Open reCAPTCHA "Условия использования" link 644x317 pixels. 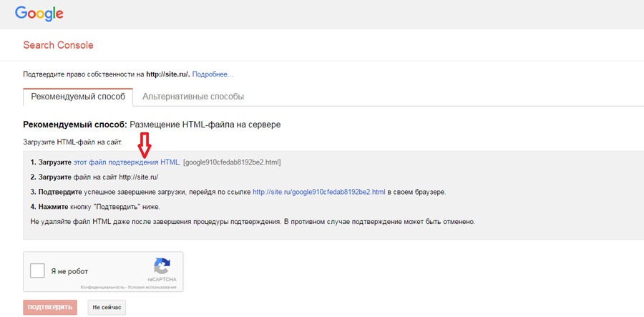(x=153, y=286)
